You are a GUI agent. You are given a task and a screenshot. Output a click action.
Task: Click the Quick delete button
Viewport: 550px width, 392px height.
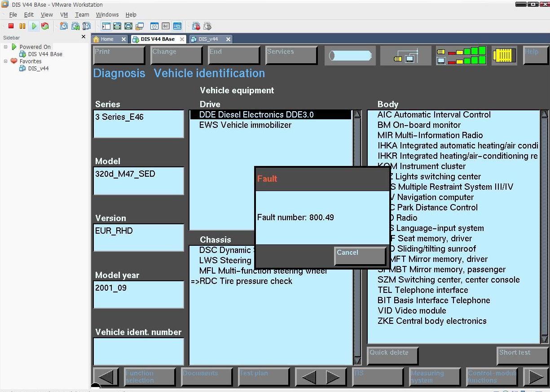click(x=393, y=356)
